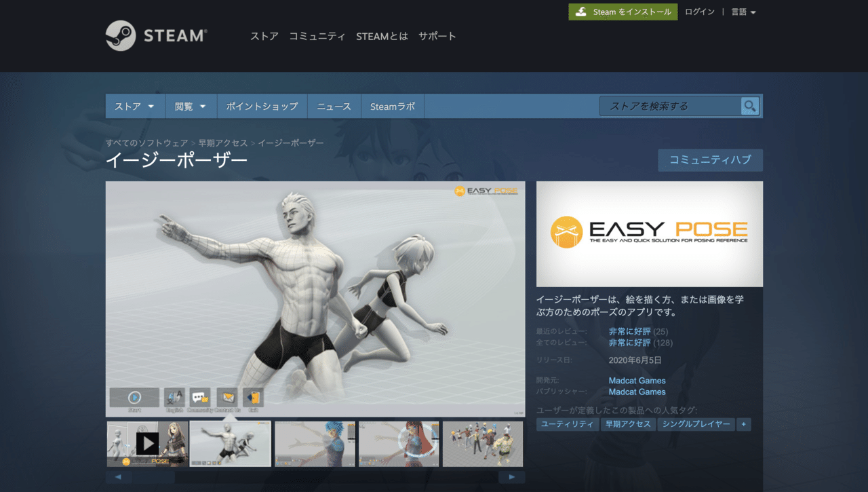The width and height of the screenshot is (868, 492).
Task: Click the left arrow of the thumbnail strip
Action: (119, 477)
